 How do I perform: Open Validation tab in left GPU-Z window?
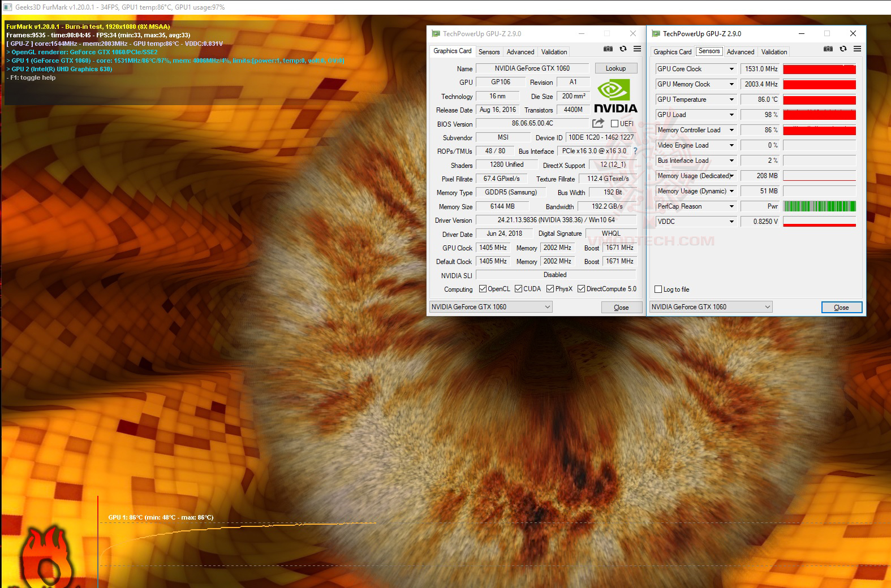click(x=554, y=52)
